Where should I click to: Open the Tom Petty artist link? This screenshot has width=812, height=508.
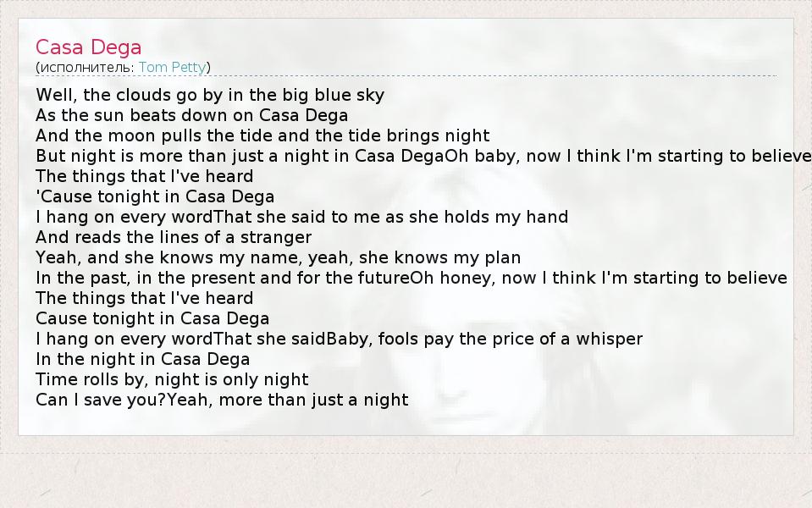pos(173,67)
